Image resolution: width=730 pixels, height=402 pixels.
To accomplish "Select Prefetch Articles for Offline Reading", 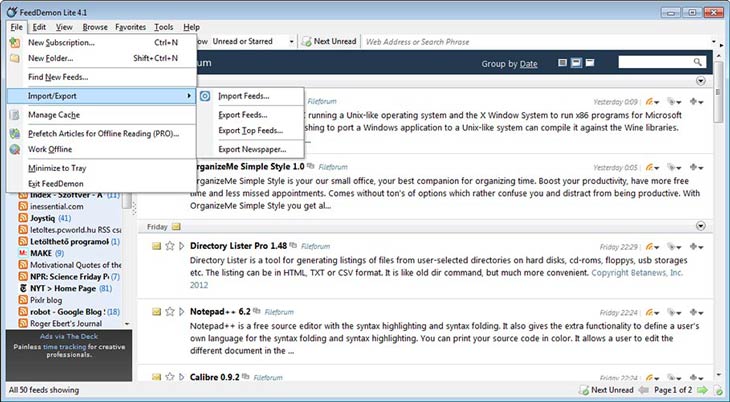I will click(101, 134).
